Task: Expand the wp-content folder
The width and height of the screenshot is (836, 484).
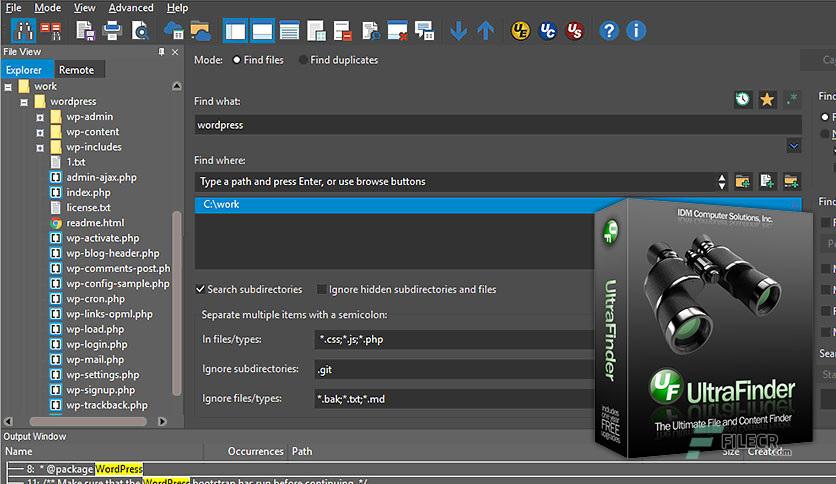Action: [x=40, y=132]
